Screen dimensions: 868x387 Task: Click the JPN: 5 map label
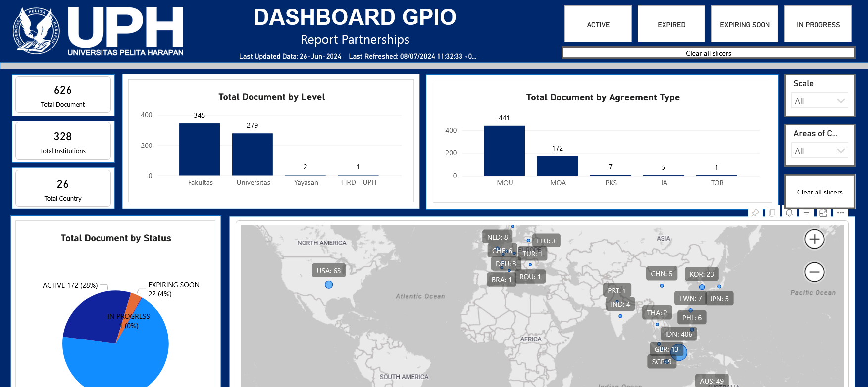click(x=719, y=299)
